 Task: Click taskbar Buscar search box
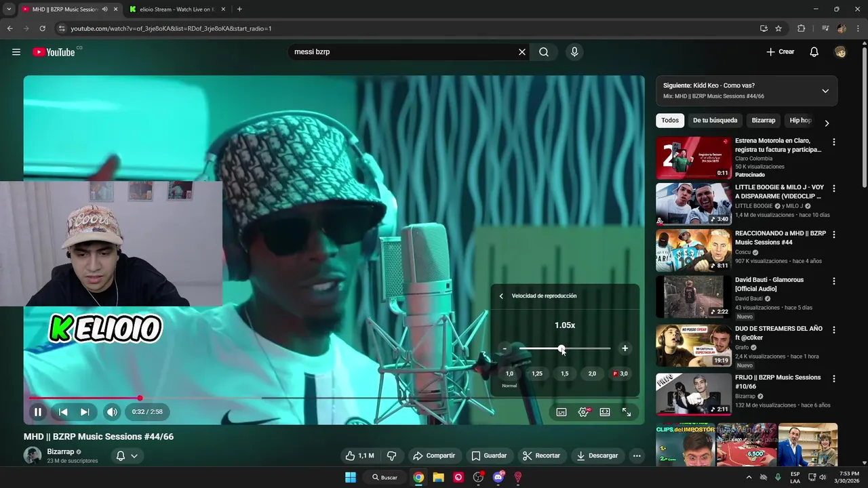tap(384, 477)
